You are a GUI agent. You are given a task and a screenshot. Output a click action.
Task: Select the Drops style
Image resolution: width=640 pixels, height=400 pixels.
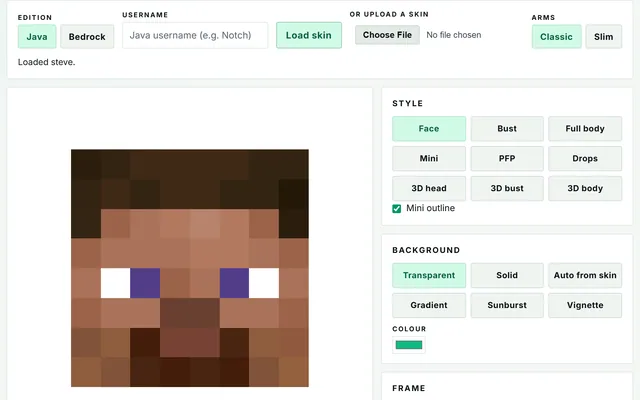click(x=585, y=158)
